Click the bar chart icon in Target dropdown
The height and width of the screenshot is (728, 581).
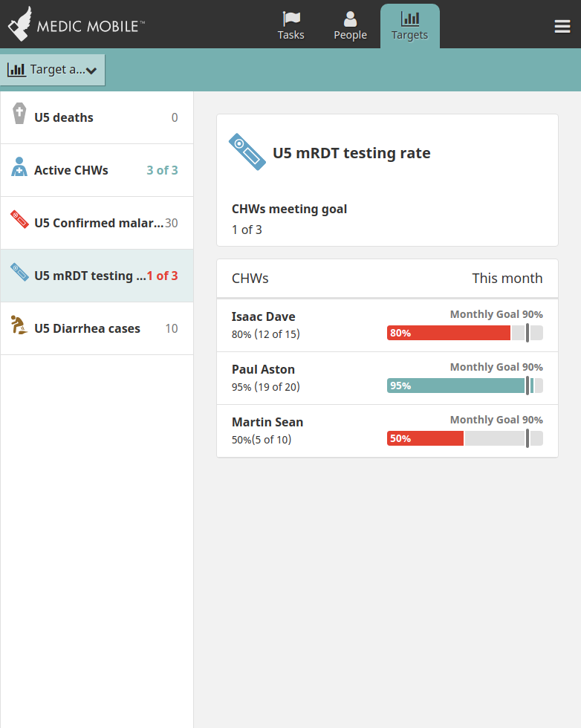coord(17,70)
